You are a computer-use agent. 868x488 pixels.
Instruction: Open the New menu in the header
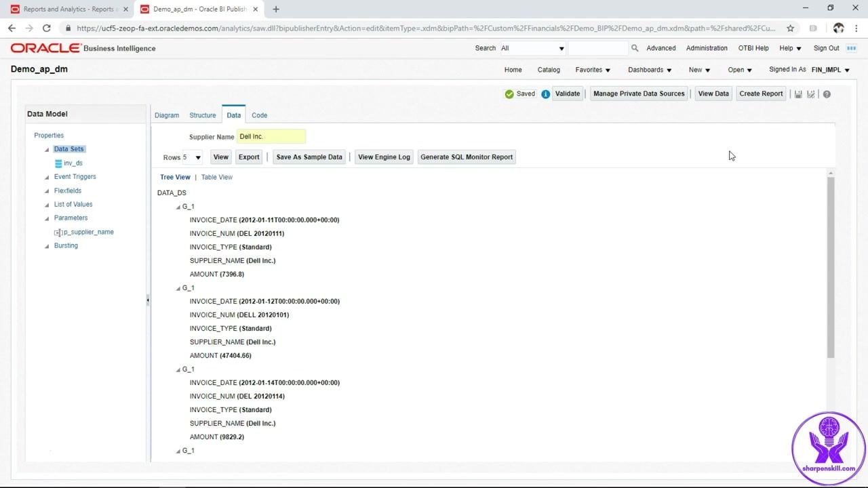699,70
